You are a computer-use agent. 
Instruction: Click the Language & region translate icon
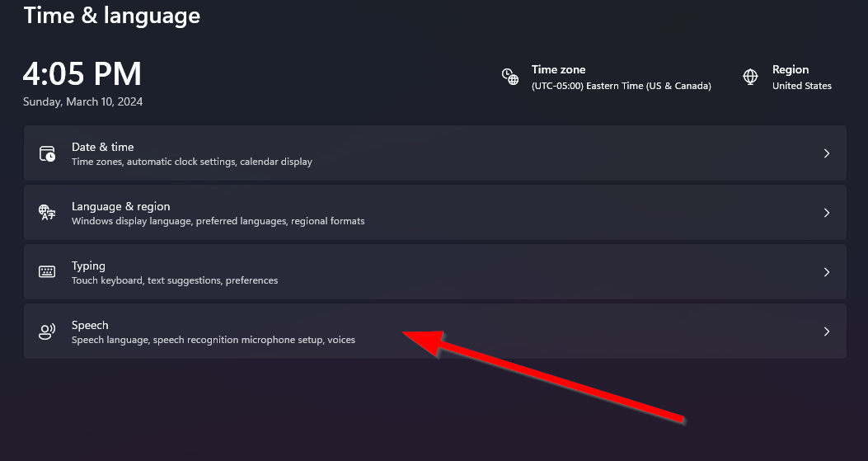tap(47, 213)
